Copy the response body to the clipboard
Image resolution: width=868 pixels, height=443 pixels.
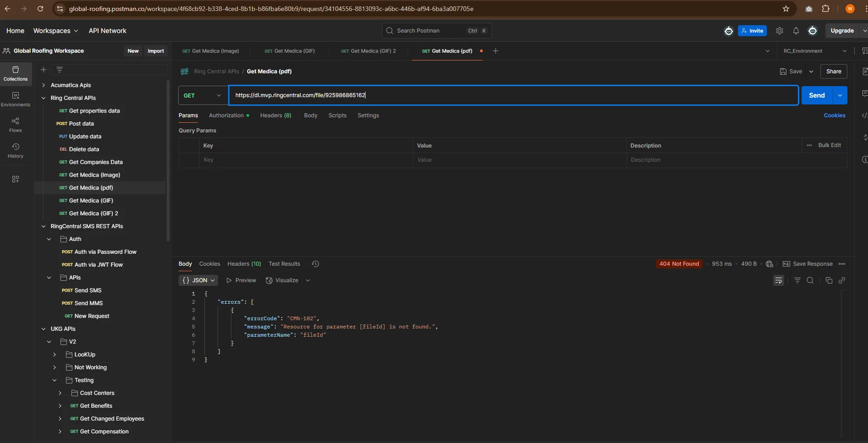coord(829,280)
